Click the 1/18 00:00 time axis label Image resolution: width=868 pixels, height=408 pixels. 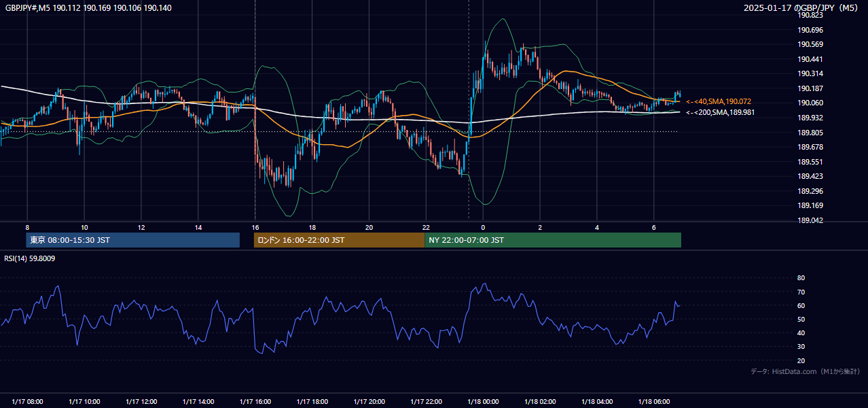tap(483, 402)
